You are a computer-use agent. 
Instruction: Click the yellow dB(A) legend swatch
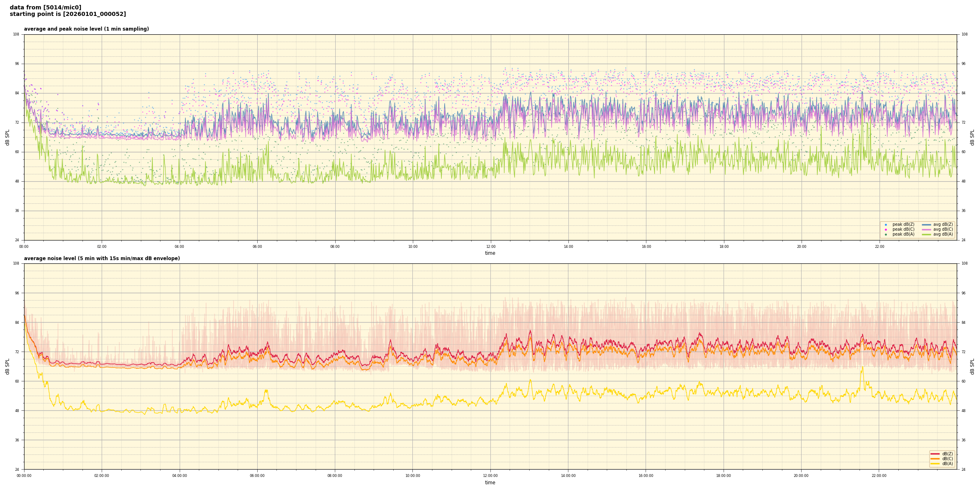pyautogui.click(x=935, y=463)
